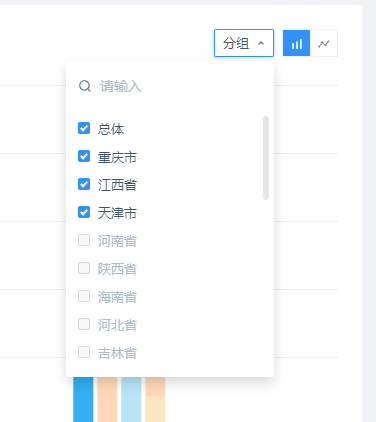Image resolution: width=376 pixels, height=422 pixels.
Task: Uncheck the 天津市 checkbox
Action: (84, 212)
